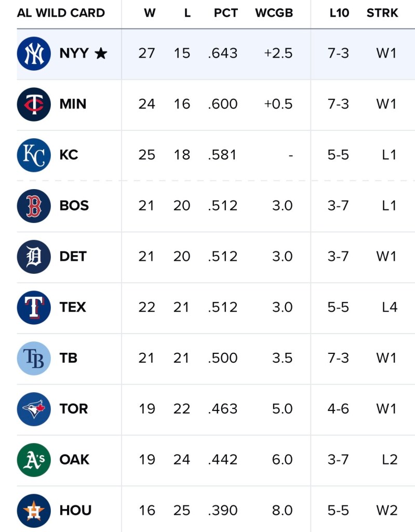The image size is (415, 532).
Task: Select the HOU team name
Action: pyautogui.click(x=75, y=510)
